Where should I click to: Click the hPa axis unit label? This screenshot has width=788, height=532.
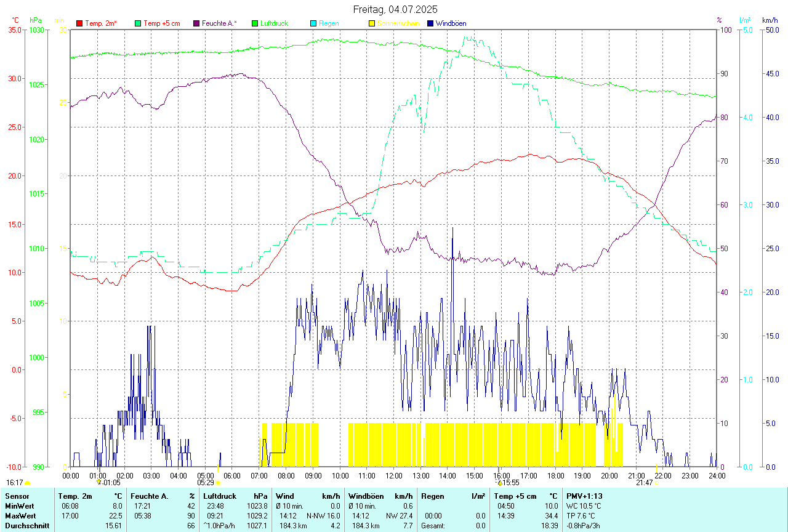click(35, 20)
